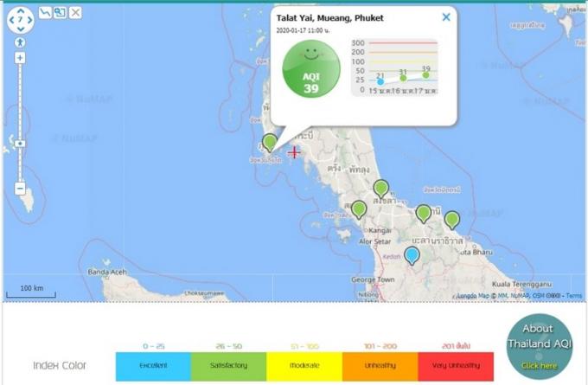Select the zoom-to-area magnifier tool

click(60, 13)
